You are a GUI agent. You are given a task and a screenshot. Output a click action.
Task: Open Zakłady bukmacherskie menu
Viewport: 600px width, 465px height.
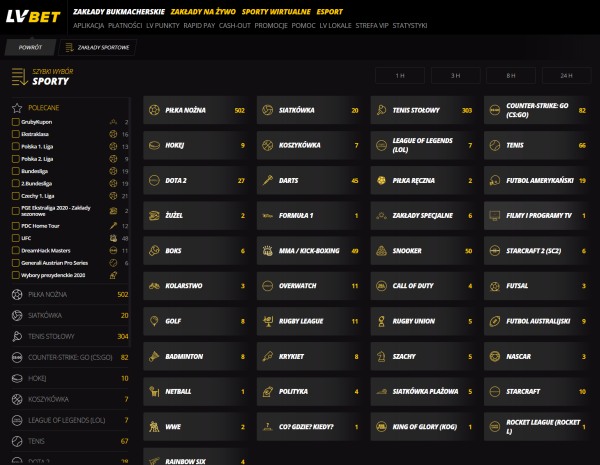[x=119, y=12]
